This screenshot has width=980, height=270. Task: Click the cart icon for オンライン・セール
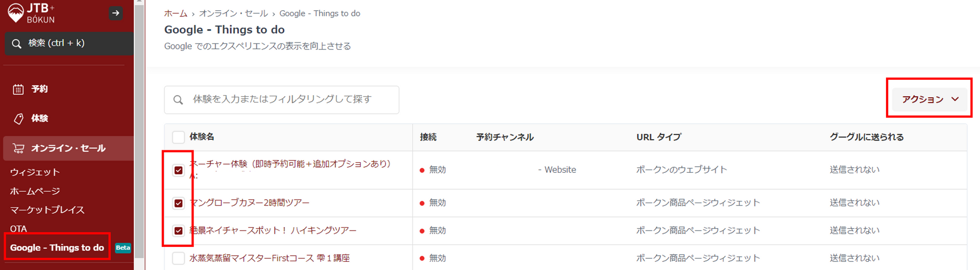point(18,148)
